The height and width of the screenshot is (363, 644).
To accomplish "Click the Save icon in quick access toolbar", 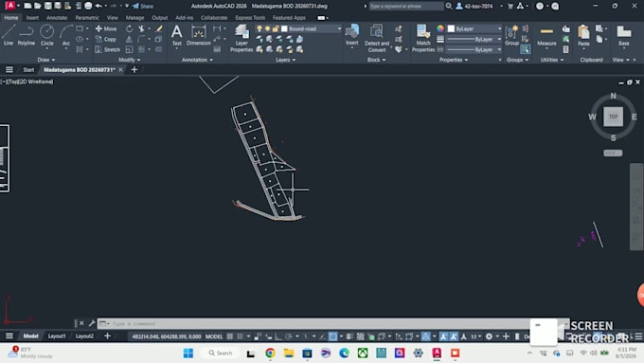I will pyautogui.click(x=48, y=7).
